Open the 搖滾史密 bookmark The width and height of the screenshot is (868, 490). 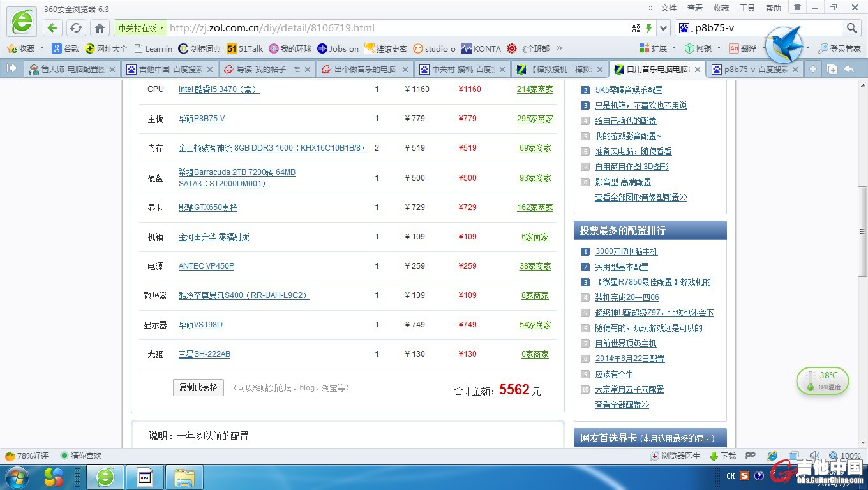tap(385, 48)
